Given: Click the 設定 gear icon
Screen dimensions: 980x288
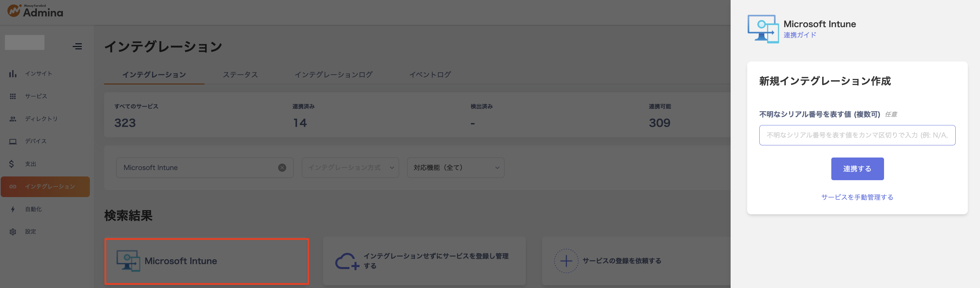Looking at the screenshot, I should [13, 232].
